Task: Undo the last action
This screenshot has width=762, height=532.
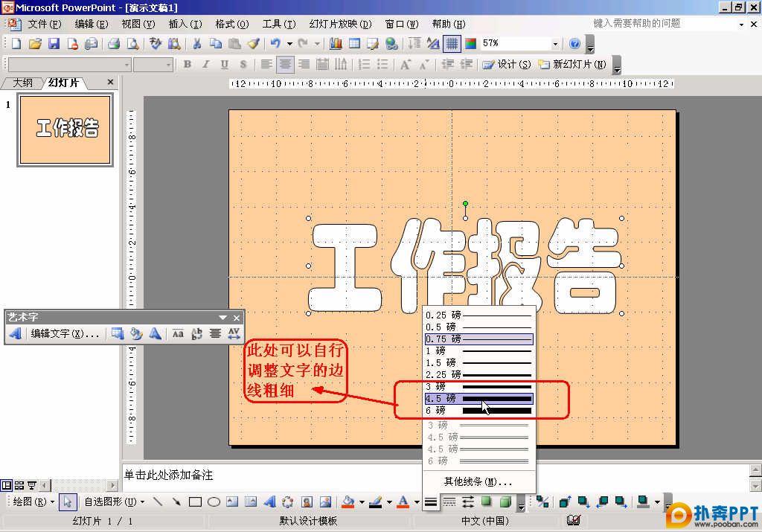Action: click(x=275, y=44)
